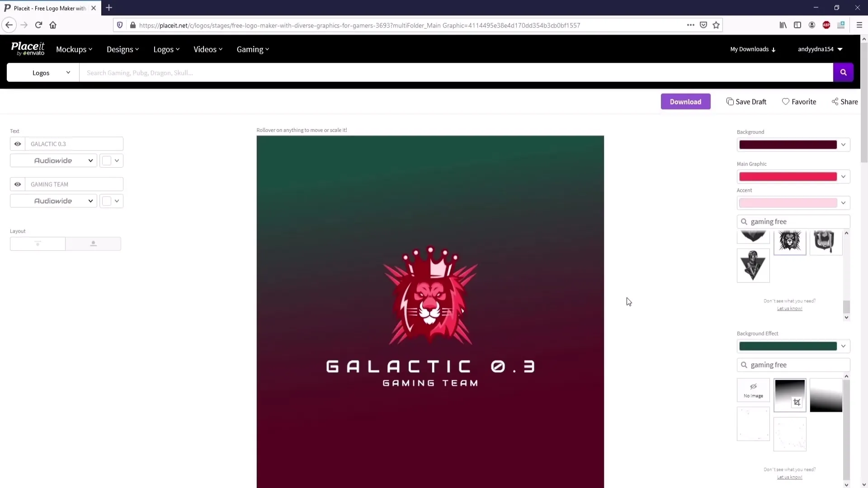Viewport: 868px width, 488px height.
Task: Click the gaming free graphic search field
Action: tap(793, 221)
